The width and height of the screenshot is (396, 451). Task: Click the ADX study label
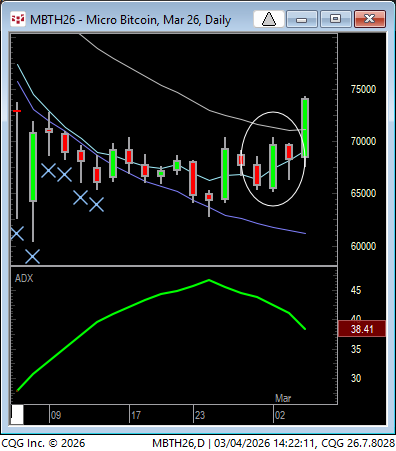coord(24,278)
